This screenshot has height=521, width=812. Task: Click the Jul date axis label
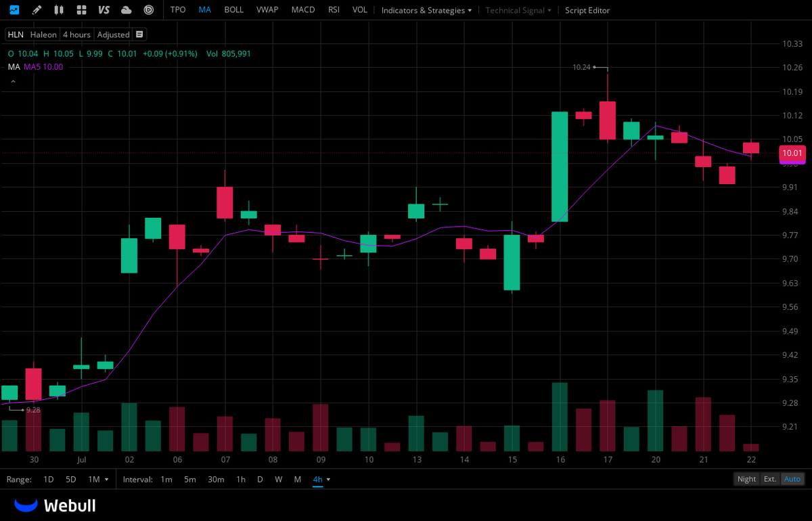pos(81,460)
